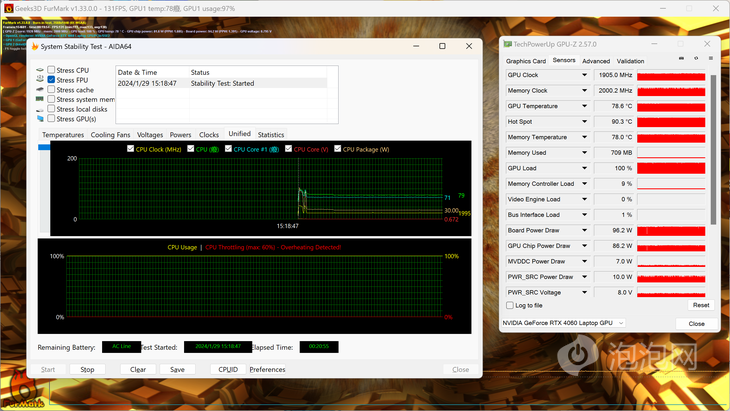Open the PWR_SRC Voltage sensor dropdown
The width and height of the screenshot is (730, 411).
584,292
